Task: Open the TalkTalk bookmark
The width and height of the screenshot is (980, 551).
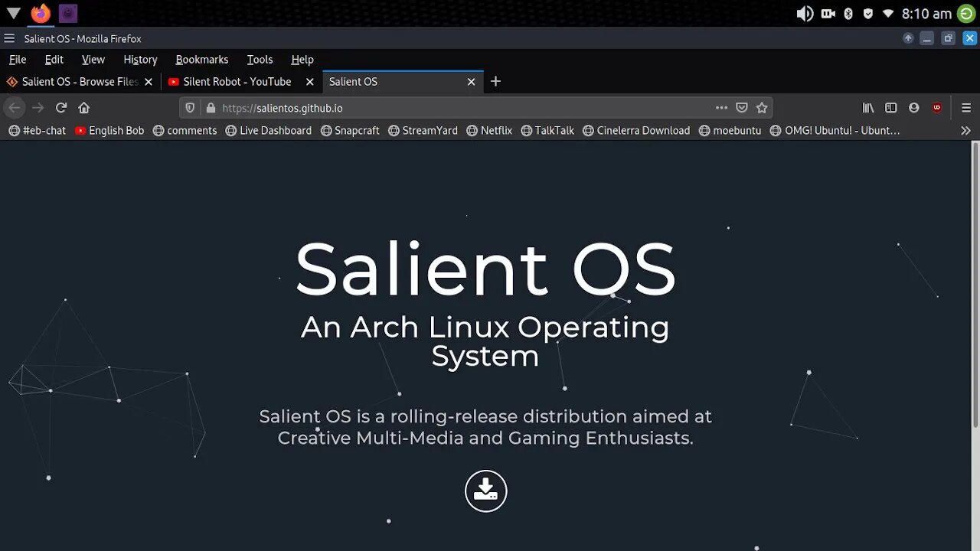Action: coord(547,131)
